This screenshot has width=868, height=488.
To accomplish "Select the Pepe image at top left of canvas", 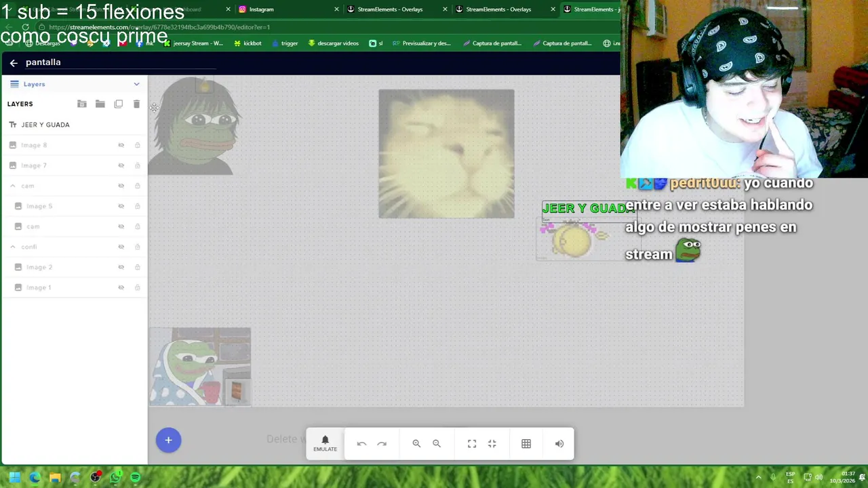I will pyautogui.click(x=194, y=126).
